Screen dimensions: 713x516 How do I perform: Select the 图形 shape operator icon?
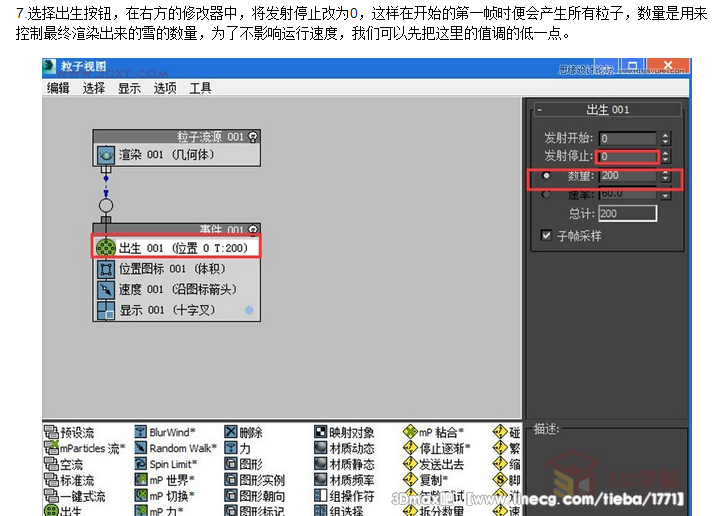(231, 464)
